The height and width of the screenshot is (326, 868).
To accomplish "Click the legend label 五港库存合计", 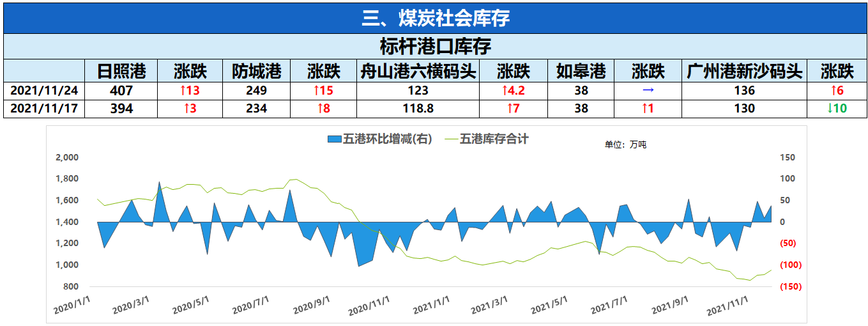I will (x=494, y=139).
